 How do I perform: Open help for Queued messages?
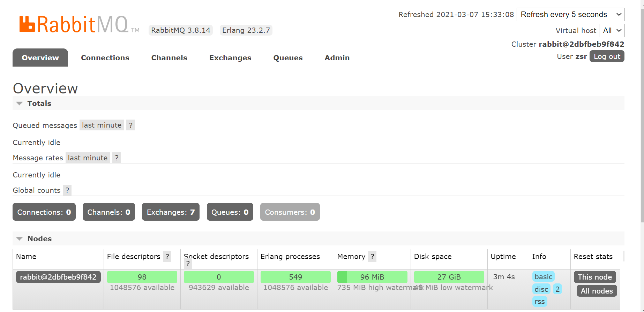click(x=130, y=125)
